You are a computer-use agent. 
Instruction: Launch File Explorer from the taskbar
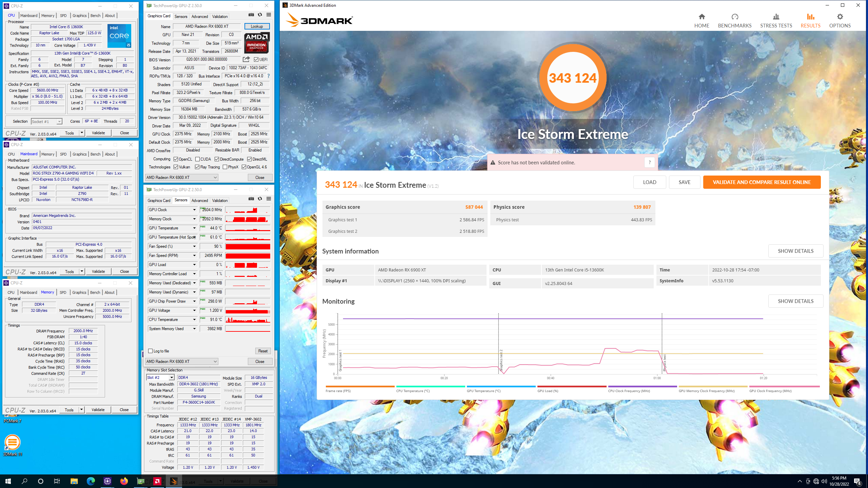pos(74,481)
